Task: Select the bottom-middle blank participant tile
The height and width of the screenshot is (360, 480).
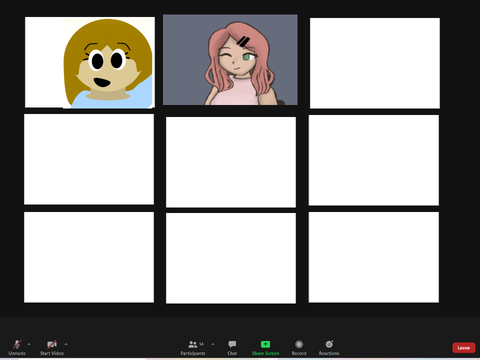Action: [231, 258]
